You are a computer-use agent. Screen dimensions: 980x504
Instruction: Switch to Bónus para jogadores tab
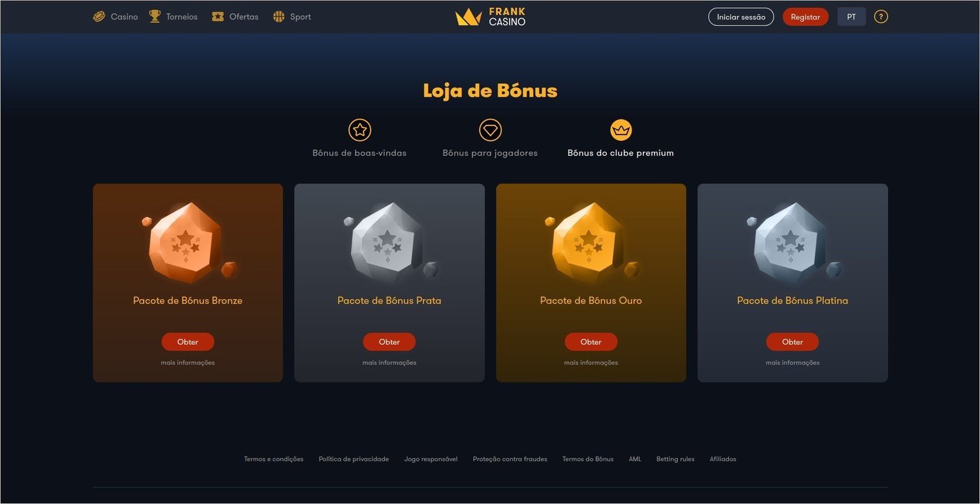click(490, 153)
